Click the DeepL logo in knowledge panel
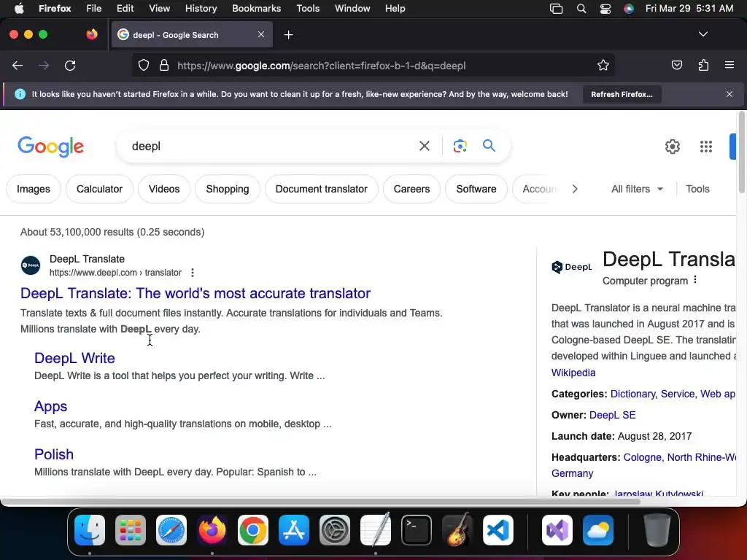The width and height of the screenshot is (747, 560). pos(571,267)
